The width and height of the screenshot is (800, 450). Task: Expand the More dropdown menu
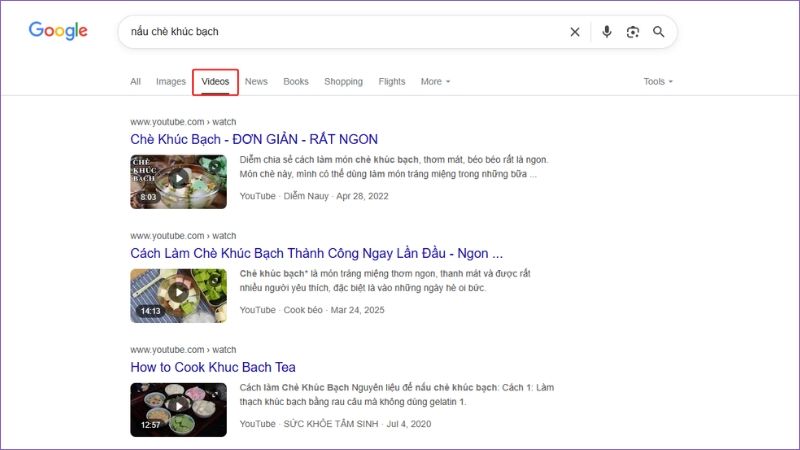click(x=435, y=82)
